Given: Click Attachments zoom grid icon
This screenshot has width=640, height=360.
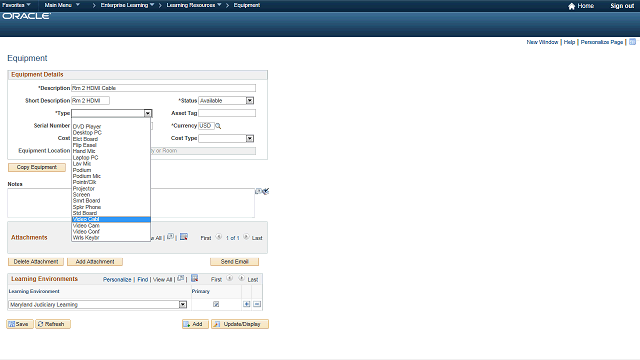Looking at the screenshot, I should click(x=171, y=237).
